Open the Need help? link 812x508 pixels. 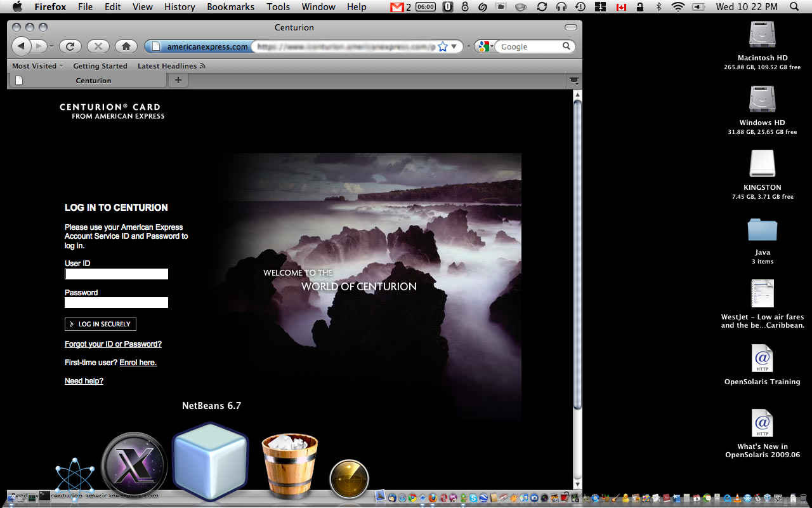[84, 381]
